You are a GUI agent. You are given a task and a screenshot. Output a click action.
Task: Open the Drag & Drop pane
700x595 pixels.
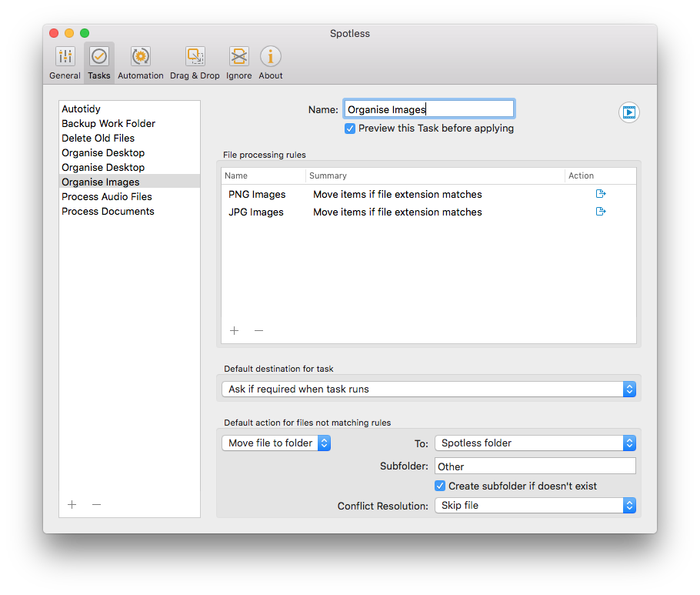(195, 63)
